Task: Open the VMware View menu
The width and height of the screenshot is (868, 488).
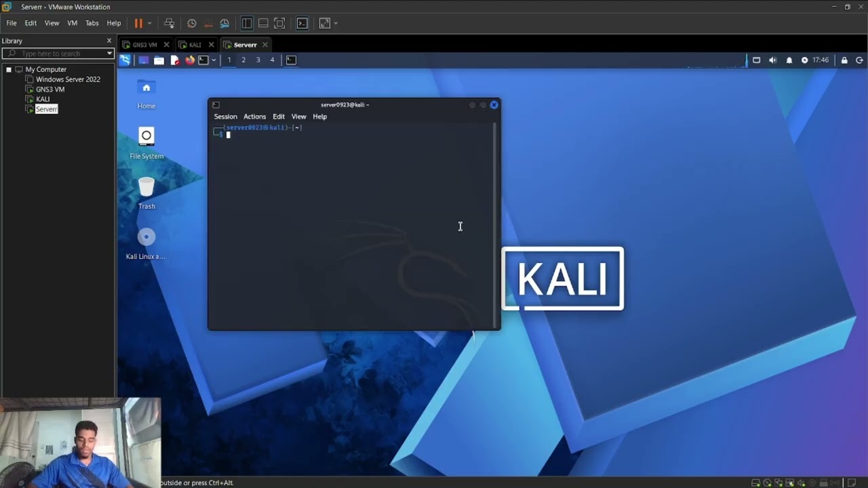Action: click(52, 23)
